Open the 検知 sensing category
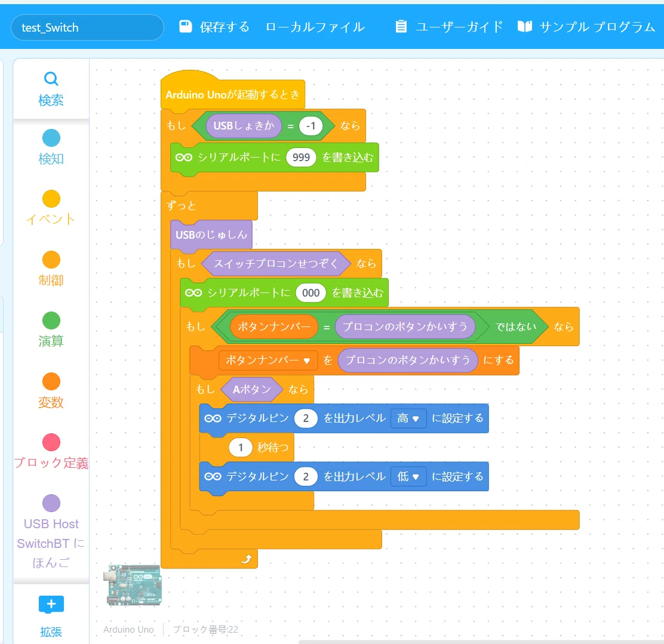664x644 pixels. point(51,147)
